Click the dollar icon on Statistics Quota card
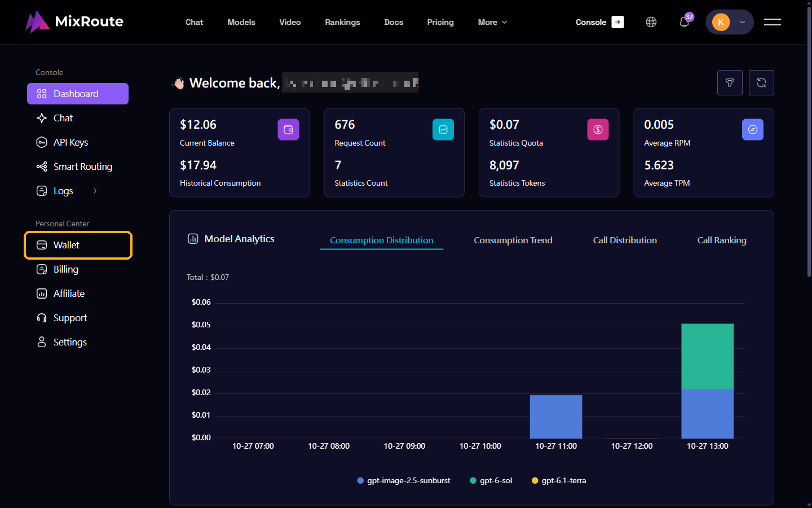The width and height of the screenshot is (812, 508). pos(598,129)
